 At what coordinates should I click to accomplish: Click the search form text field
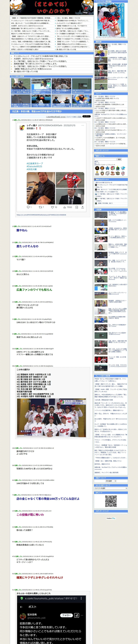(106, 159)
